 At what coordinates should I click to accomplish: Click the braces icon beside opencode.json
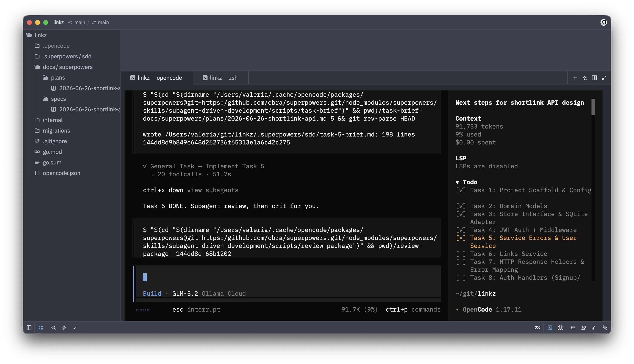pos(37,173)
